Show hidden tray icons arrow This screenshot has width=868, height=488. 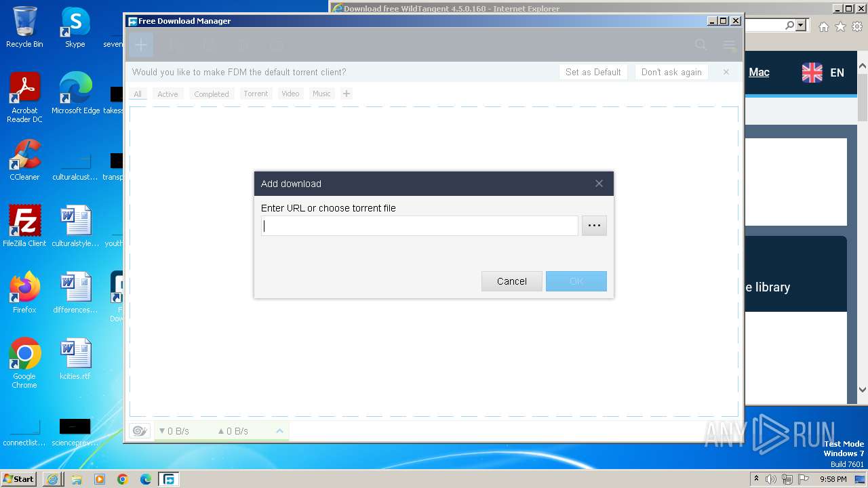757,479
